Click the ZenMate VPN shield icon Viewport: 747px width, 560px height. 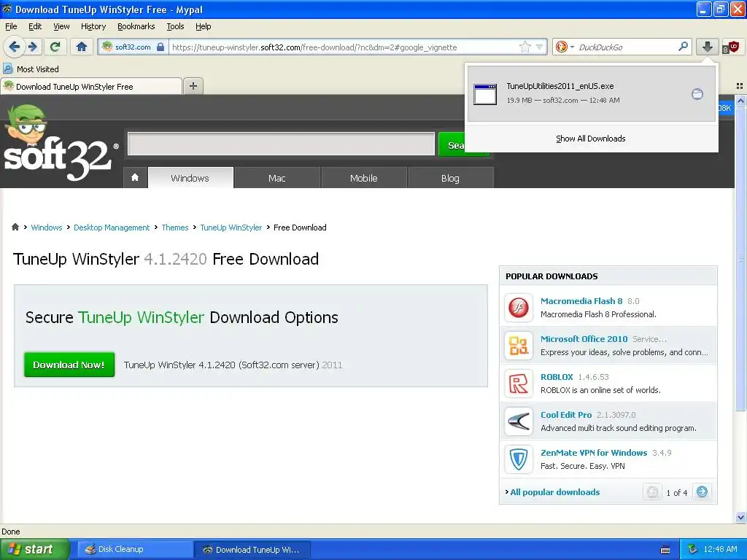[519, 460]
